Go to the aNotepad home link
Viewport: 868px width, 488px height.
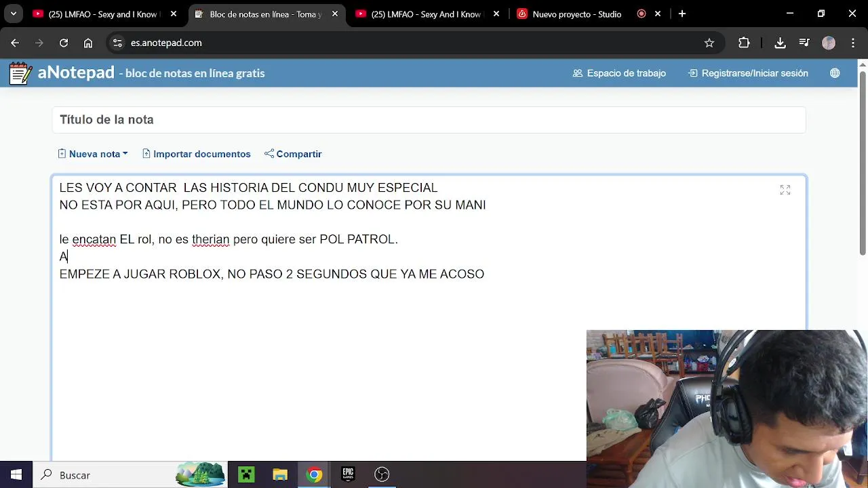[76, 73]
